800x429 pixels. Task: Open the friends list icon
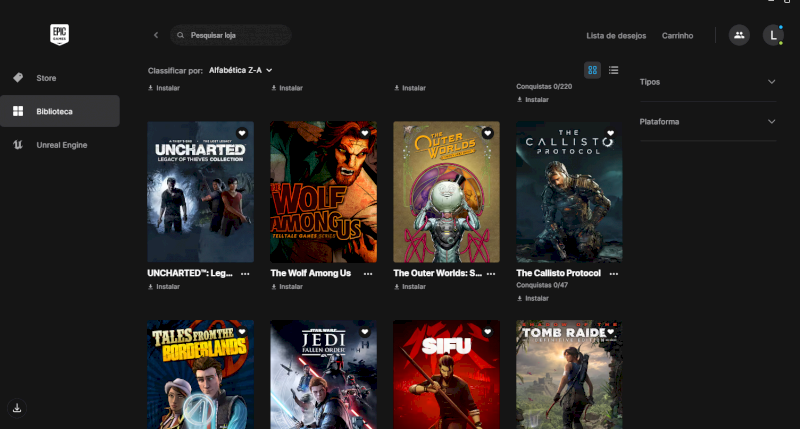[739, 35]
